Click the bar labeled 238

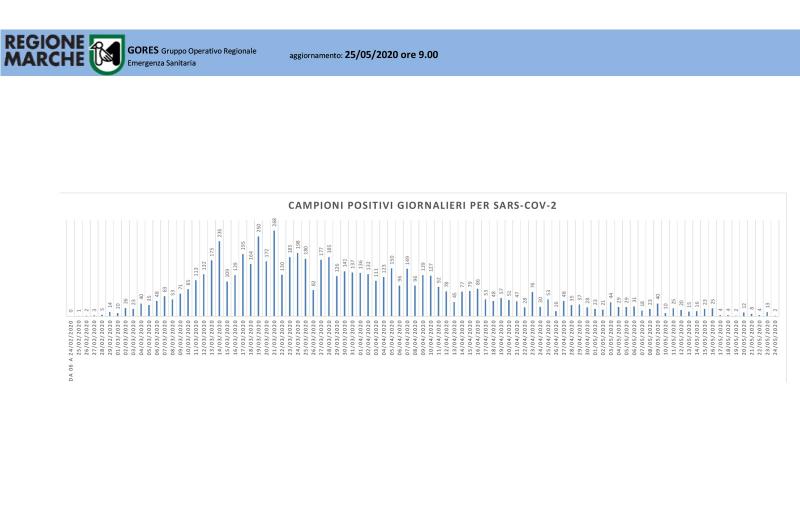click(x=219, y=279)
